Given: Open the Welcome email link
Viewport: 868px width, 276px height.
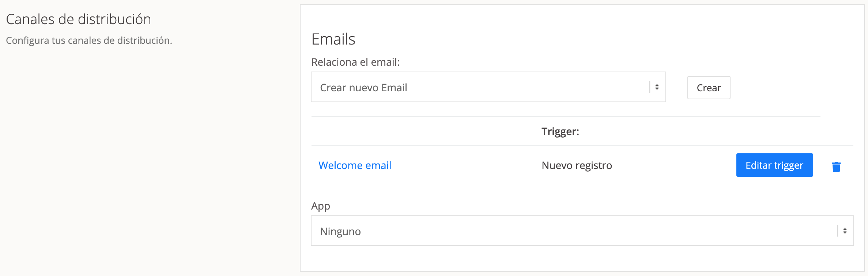Looking at the screenshot, I should pyautogui.click(x=355, y=165).
